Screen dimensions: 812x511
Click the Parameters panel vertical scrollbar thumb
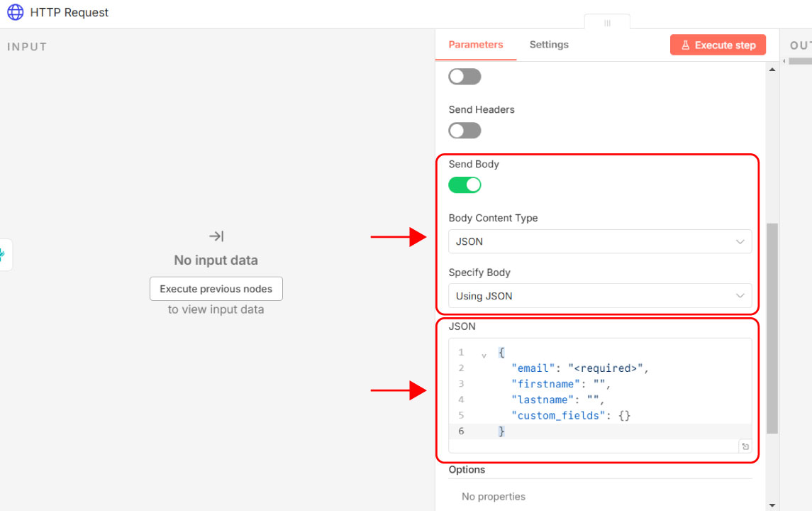pos(772,326)
